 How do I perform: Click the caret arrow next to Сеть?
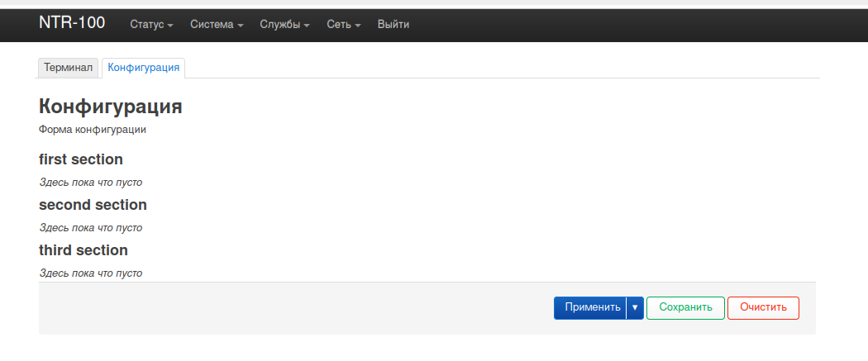[x=359, y=26]
